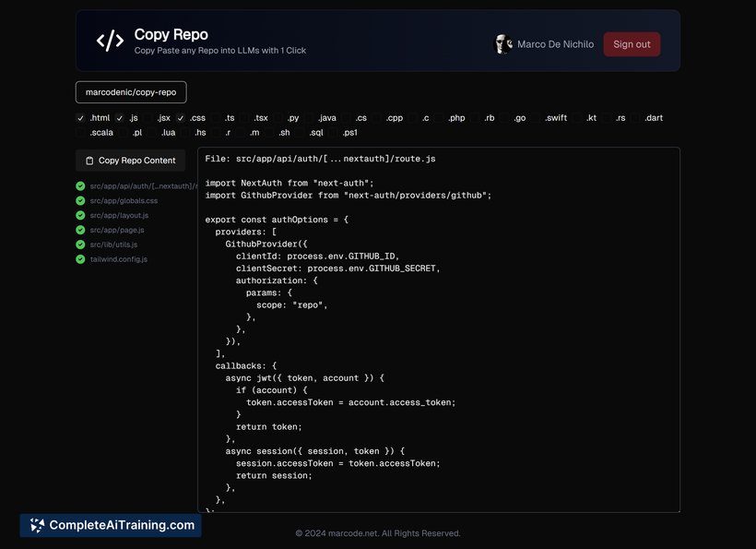The height and width of the screenshot is (549, 756).
Task: Enable the .php file type
Action: click(439, 118)
